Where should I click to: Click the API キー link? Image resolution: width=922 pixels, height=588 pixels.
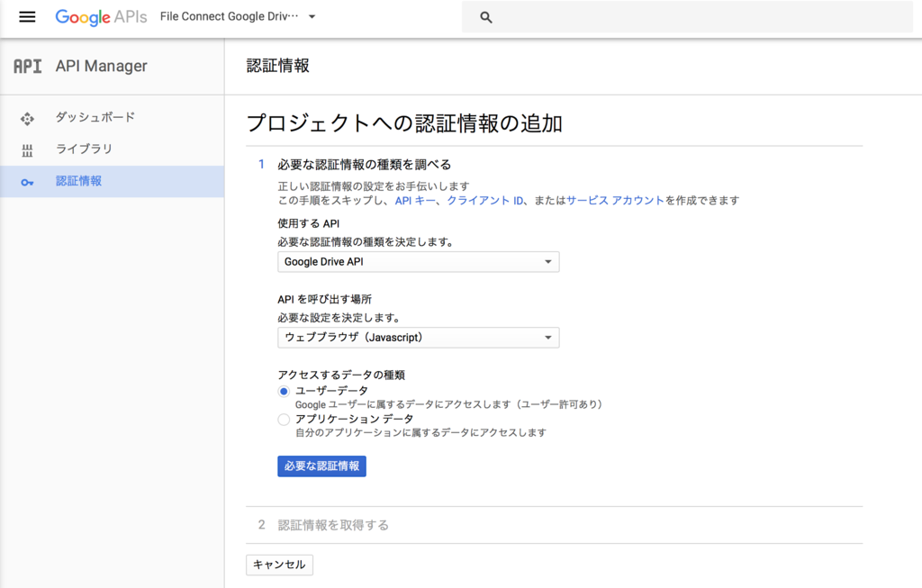click(415, 201)
